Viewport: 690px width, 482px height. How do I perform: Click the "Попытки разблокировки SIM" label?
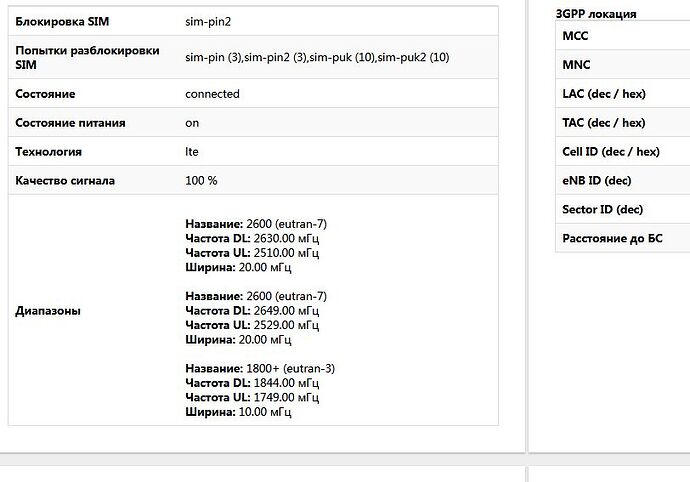(x=87, y=57)
